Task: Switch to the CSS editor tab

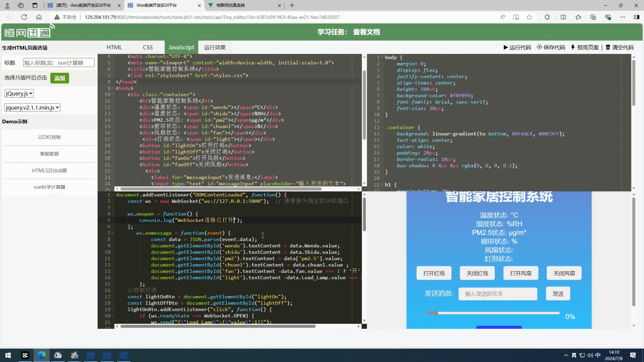Action: tap(148, 47)
